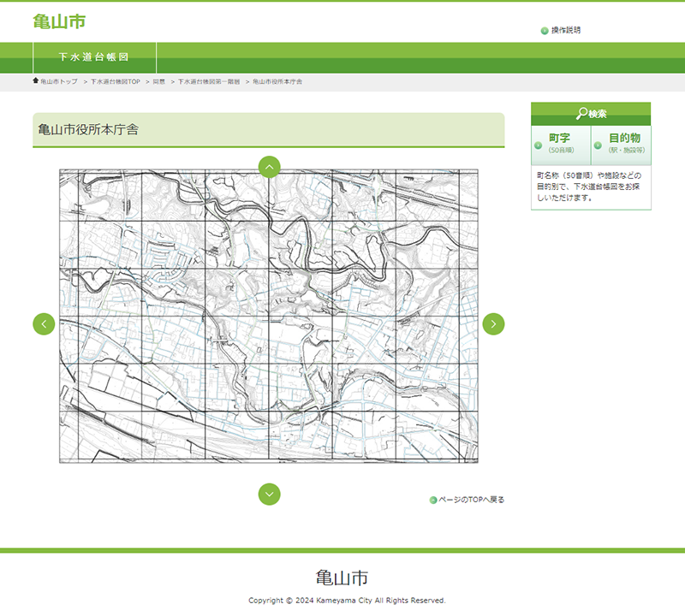Navigate to 下水道台帳図第一階層 in the breadcrumb
The height and width of the screenshot is (616, 685).
point(208,81)
